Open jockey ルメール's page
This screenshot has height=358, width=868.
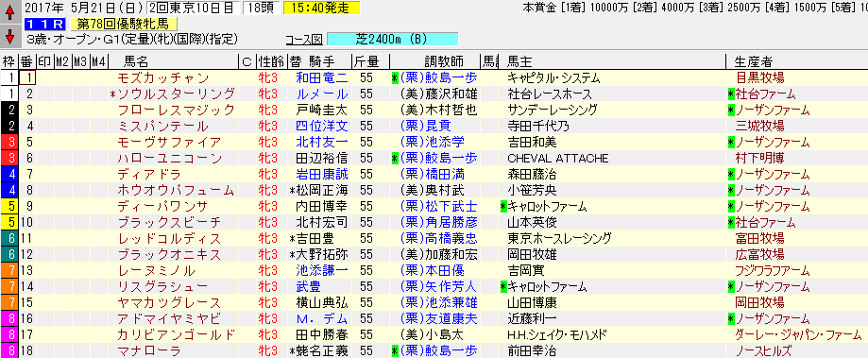(322, 94)
